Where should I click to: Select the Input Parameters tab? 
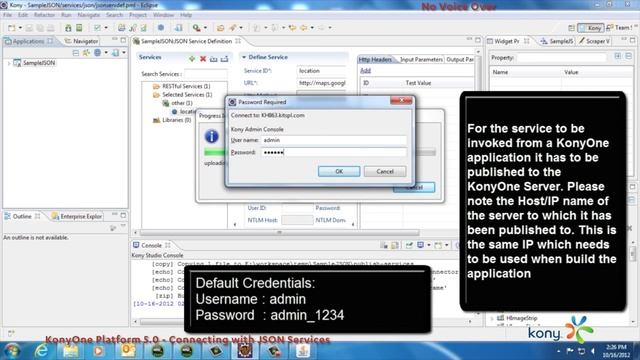tap(421, 60)
